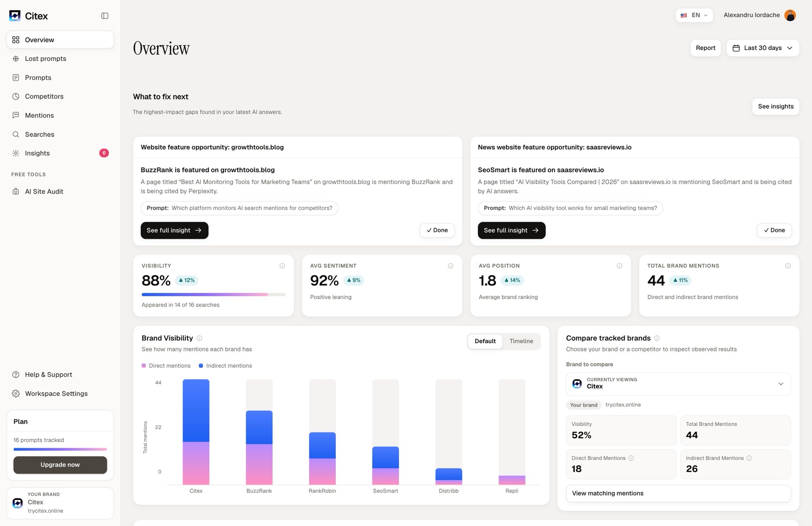812x526 pixels.
Task: Click the AI Site Audit lock icon
Action: click(x=16, y=191)
